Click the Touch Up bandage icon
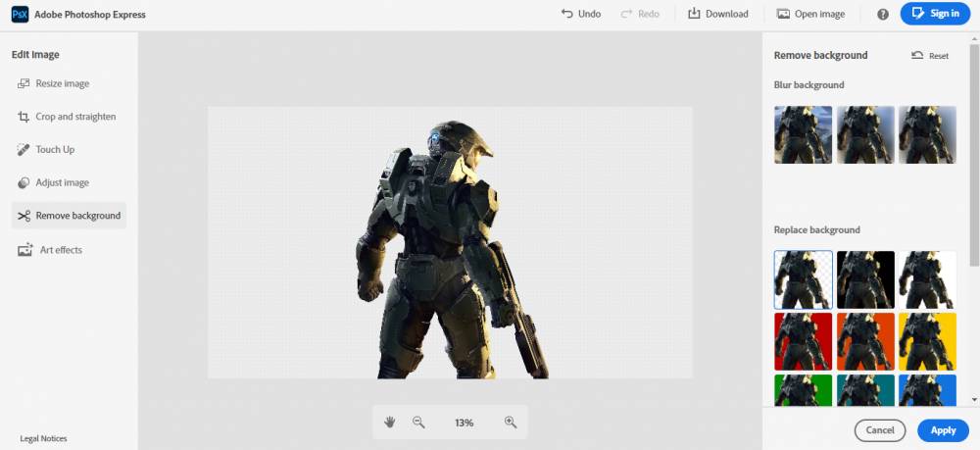 [24, 149]
